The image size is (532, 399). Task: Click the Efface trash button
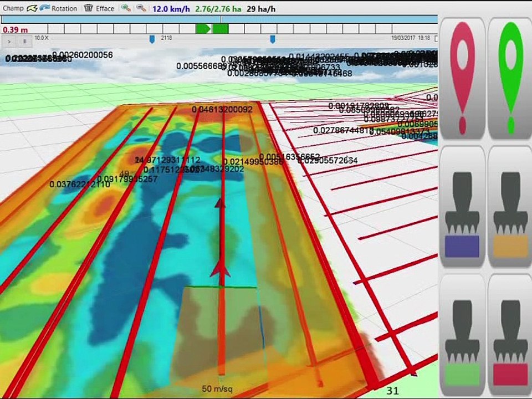99,8
